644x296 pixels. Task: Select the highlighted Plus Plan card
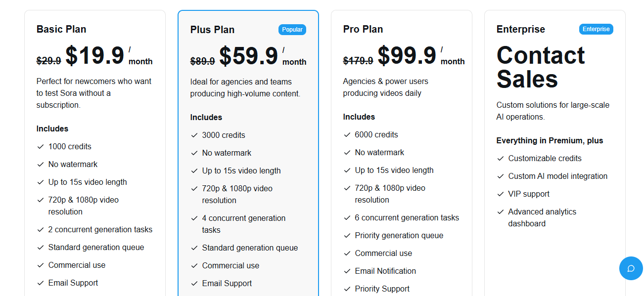248,148
